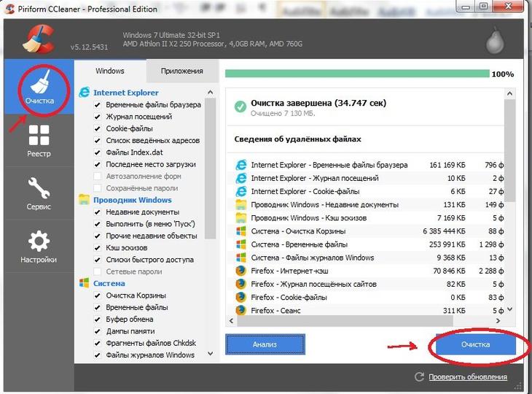Screen dimensions: 532x394
Task: Toggle Фрагменты файлов Chkdsk checkbox
Action: pyautogui.click(x=98, y=343)
